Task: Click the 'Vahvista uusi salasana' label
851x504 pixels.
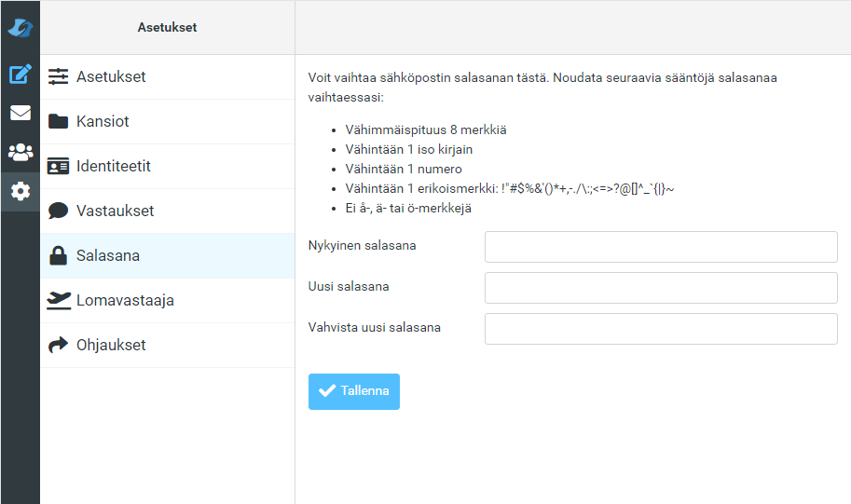Action: pos(375,327)
